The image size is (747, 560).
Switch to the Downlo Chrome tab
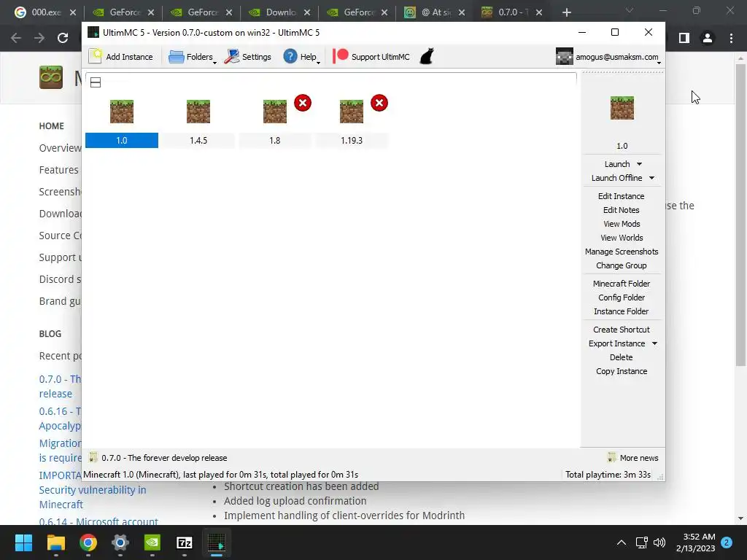[x=279, y=12]
